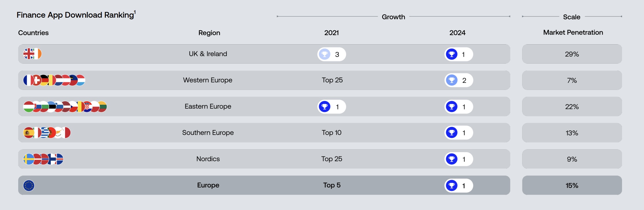Click the Southern Europe flag cluster
644x210 pixels.
point(47,133)
